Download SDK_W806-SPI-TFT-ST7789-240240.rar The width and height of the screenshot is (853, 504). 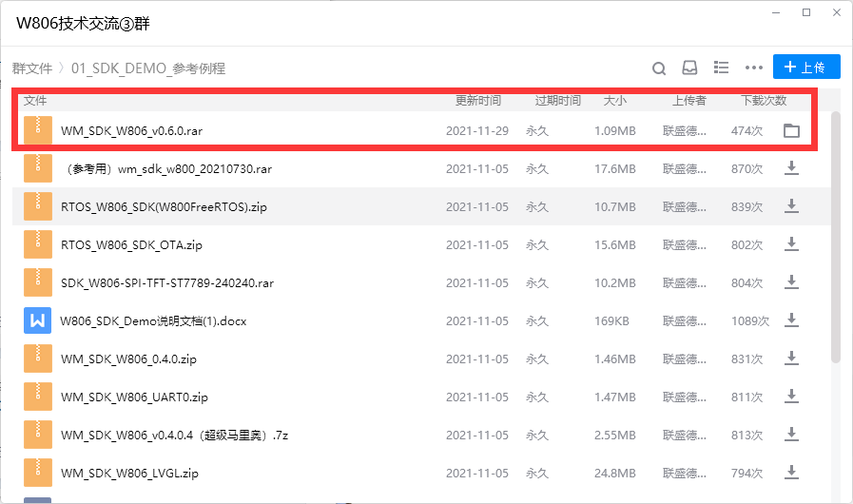791,282
